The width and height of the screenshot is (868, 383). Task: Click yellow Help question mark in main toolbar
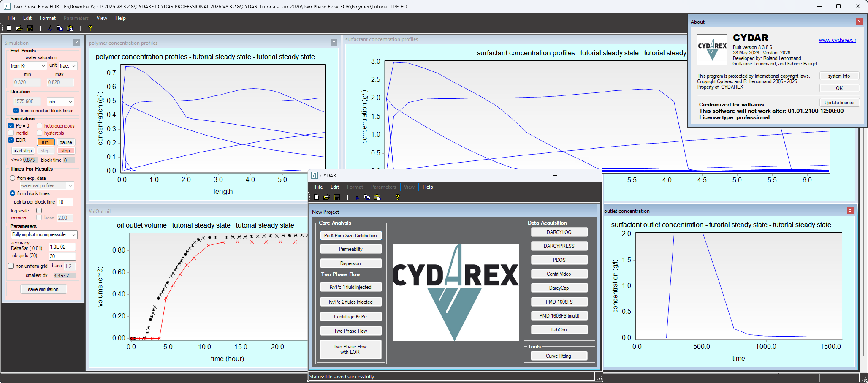point(90,28)
